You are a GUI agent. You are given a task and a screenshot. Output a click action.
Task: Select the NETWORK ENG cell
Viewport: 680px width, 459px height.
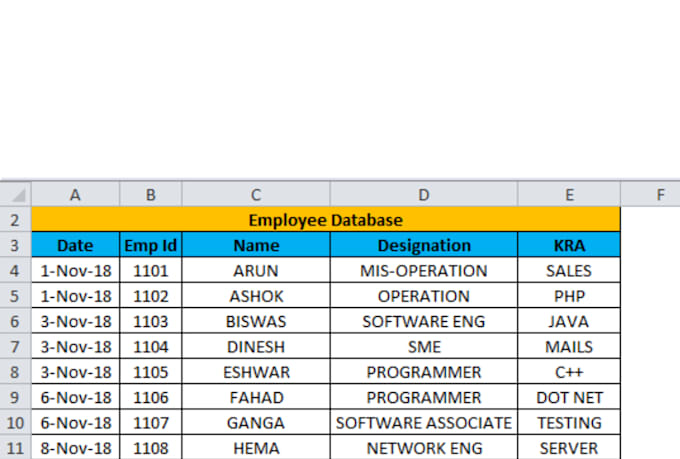(424, 447)
